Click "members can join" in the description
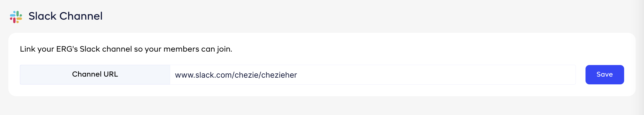The height and width of the screenshot is (115, 644). 198,49
